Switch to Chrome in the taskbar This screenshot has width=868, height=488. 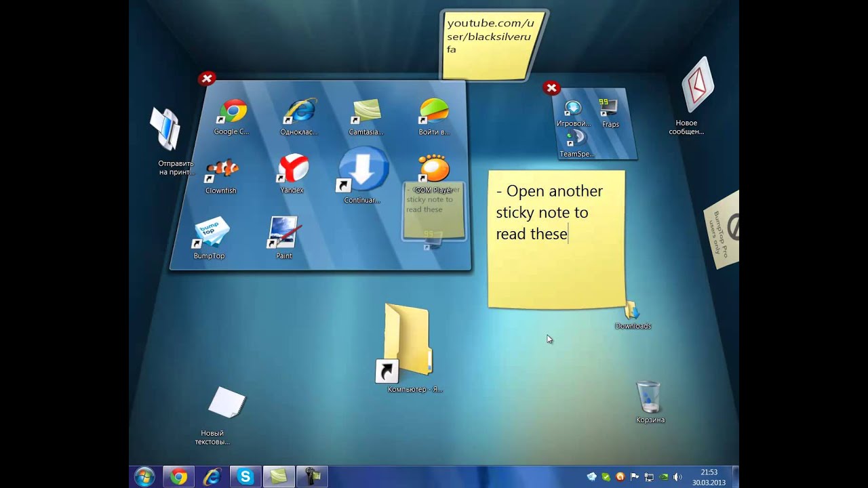tap(178, 477)
